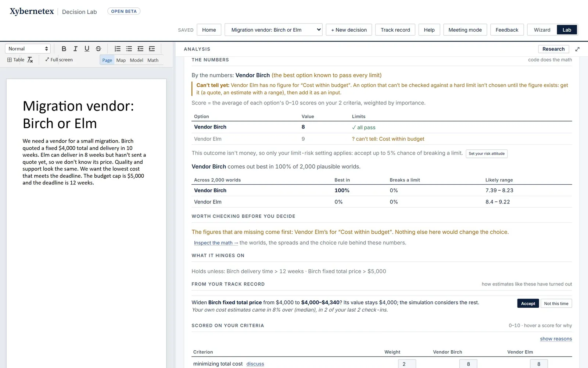Insert a Table
Image resolution: width=588 pixels, height=368 pixels.
(16, 60)
